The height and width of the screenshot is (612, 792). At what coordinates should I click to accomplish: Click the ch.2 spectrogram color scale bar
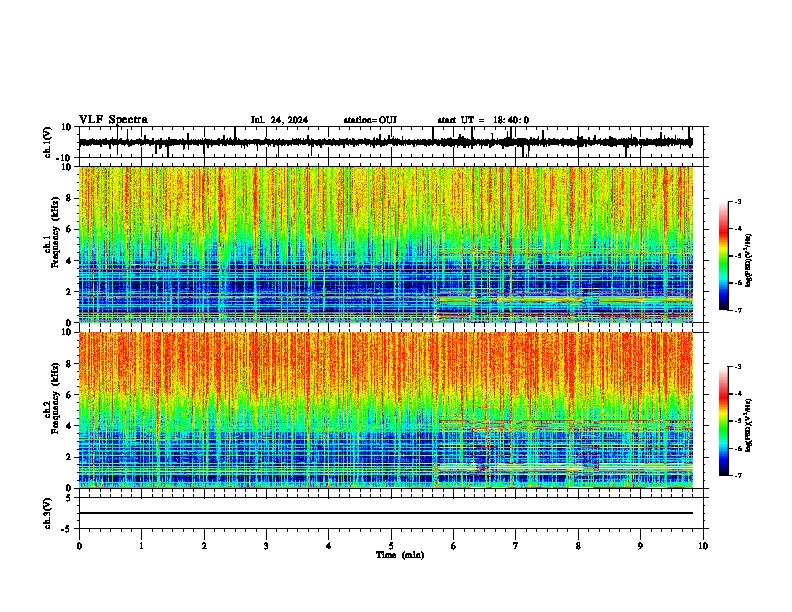724,421
